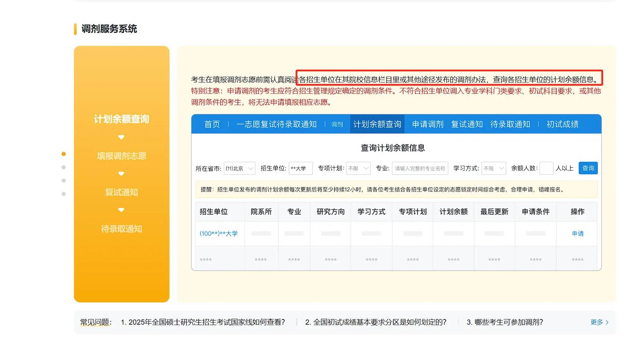Open the 初试成绩 tab

[x=563, y=124]
